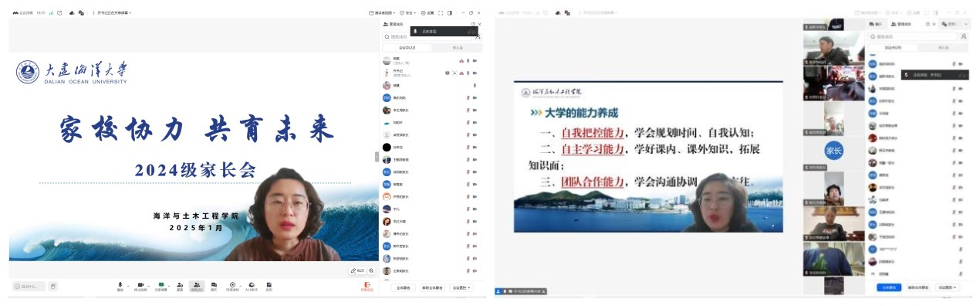Switch to the not-joined members tab
Image resolution: width=980 pixels, height=306 pixels.
(x=458, y=48)
